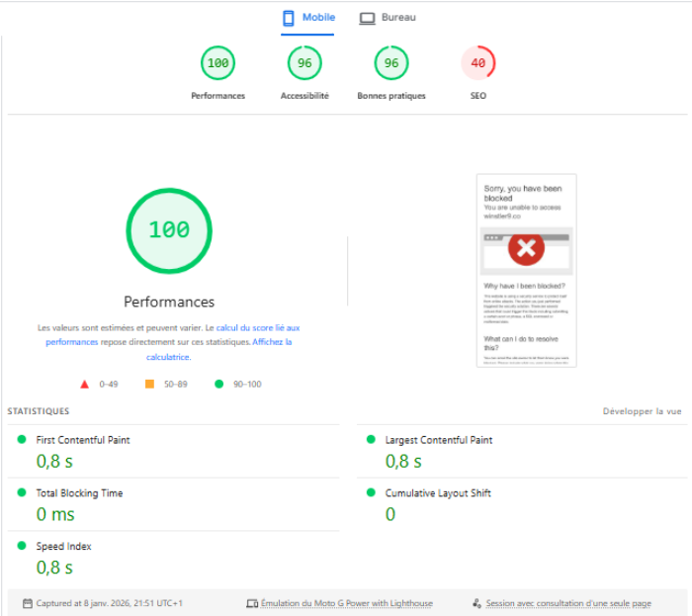Switch to the Mobile tab

[x=307, y=18]
